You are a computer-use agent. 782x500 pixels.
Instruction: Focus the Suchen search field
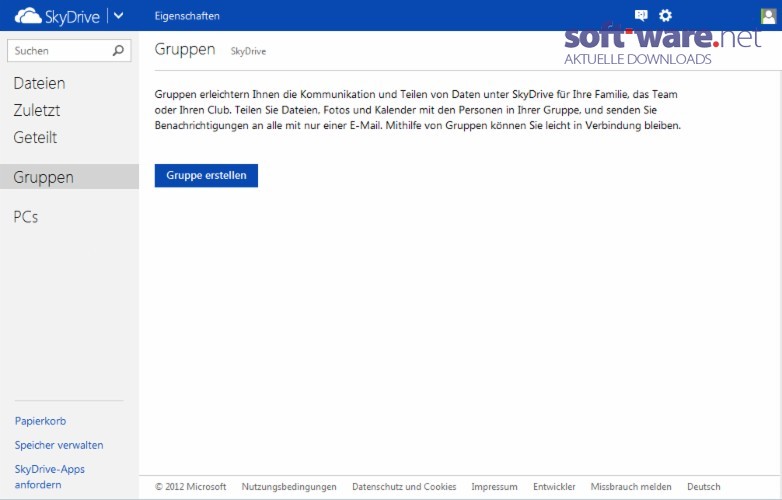pyautogui.click(x=69, y=50)
